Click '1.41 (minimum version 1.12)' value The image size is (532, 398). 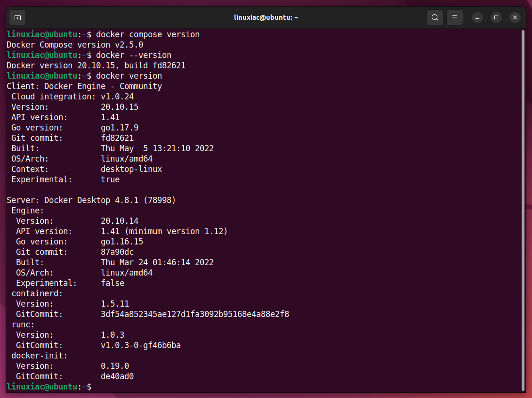click(164, 231)
